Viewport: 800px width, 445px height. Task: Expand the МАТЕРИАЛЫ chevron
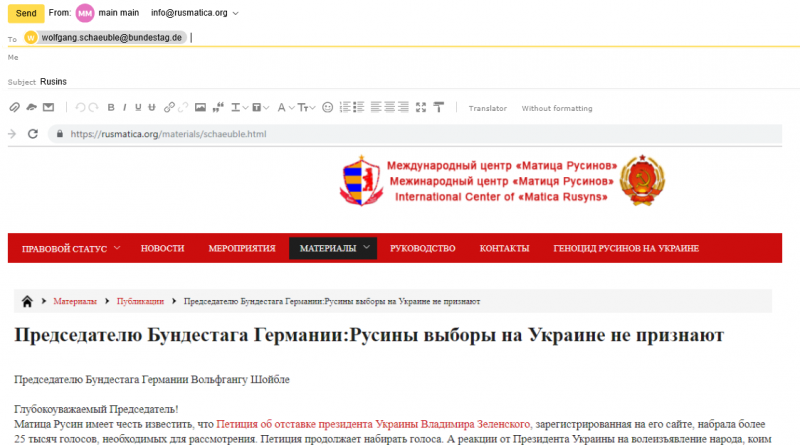click(x=366, y=248)
